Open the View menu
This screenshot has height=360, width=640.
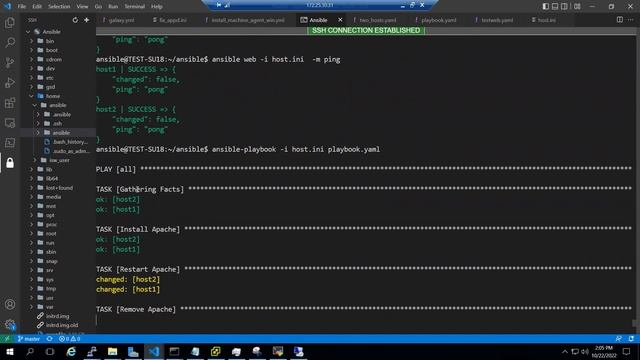coord(82,7)
